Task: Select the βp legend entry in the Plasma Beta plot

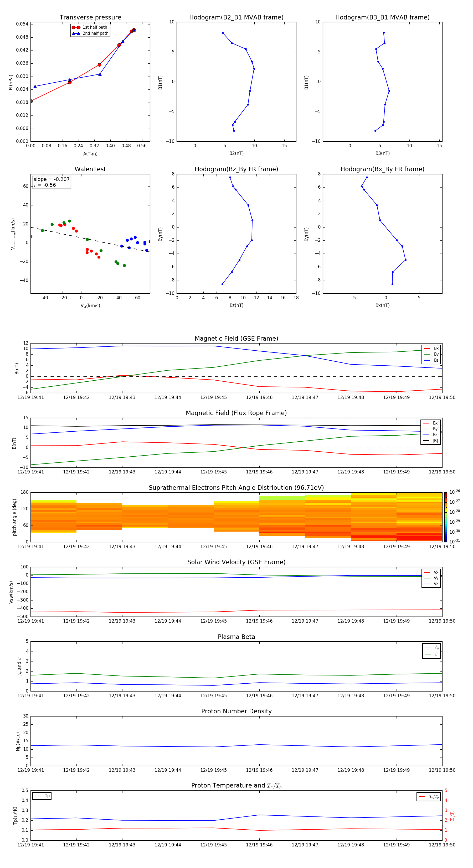Action: click(431, 647)
